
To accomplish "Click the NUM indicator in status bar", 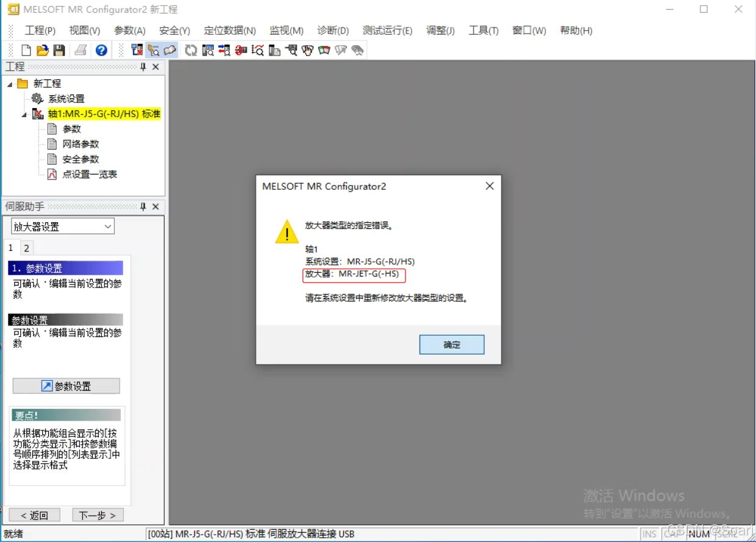I will [699, 534].
